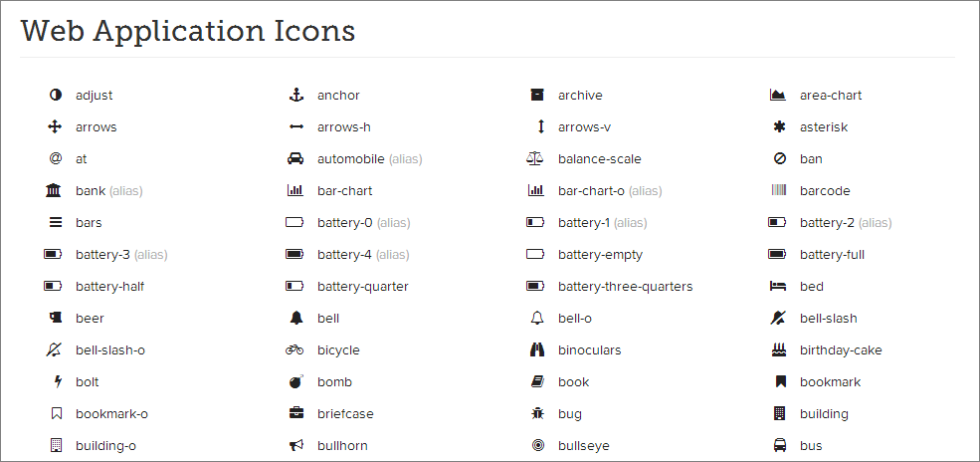Click the barcode icon
The width and height of the screenshot is (980, 462).
(x=778, y=191)
